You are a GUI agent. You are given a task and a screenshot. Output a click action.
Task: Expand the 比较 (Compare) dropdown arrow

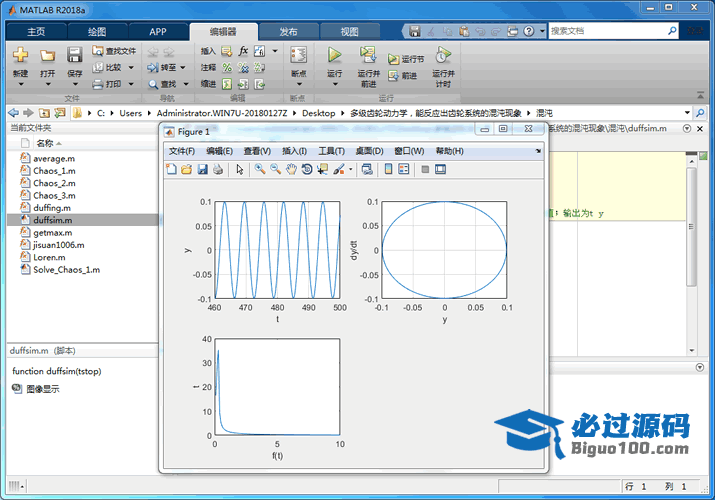[131, 67]
